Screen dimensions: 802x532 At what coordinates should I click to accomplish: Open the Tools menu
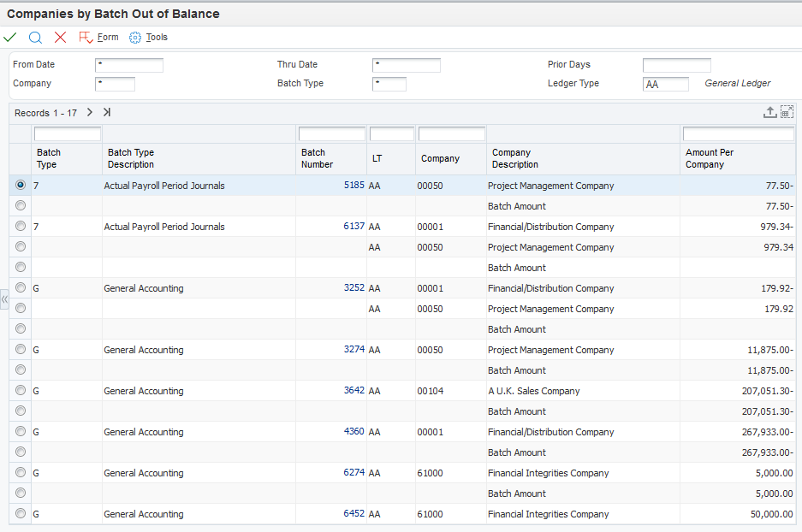coord(157,38)
